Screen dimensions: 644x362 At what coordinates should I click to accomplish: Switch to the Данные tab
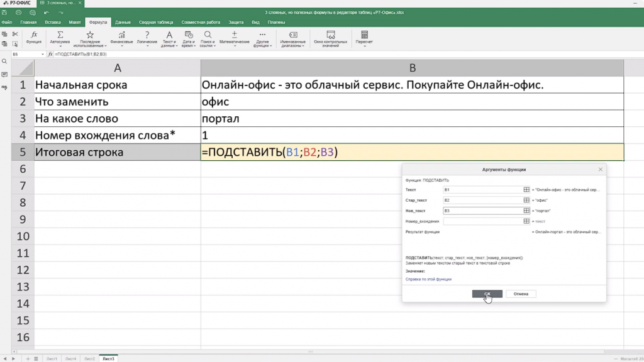123,22
